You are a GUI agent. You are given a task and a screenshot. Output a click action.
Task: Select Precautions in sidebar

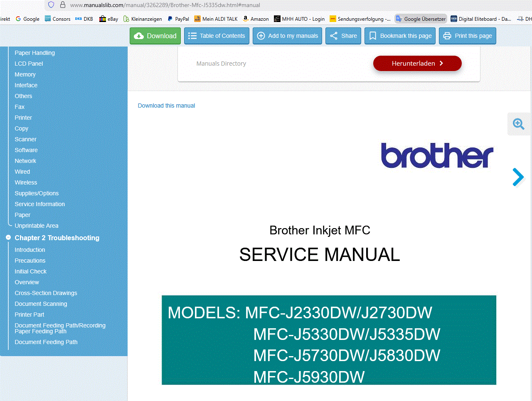click(30, 261)
